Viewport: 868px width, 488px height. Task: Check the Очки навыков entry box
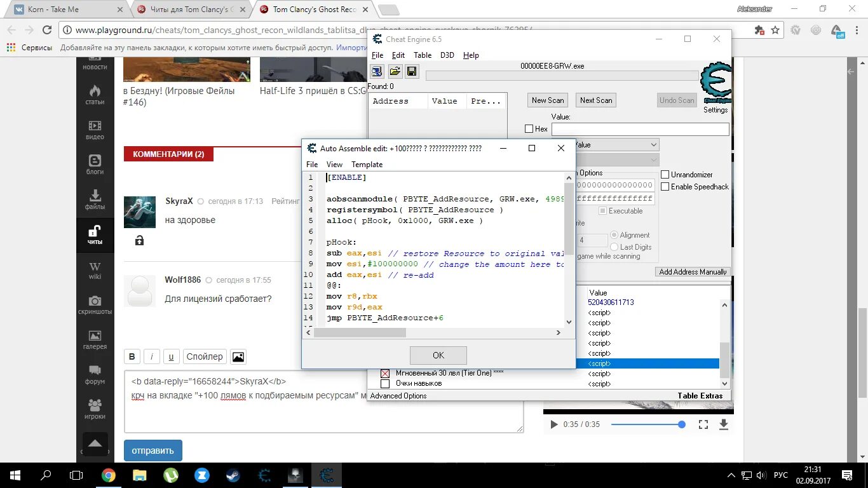384,384
